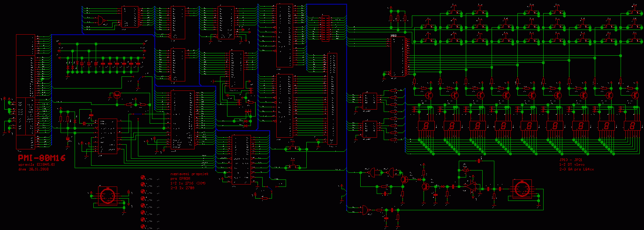This screenshot has height=230, width=644.
Task: Select the rightmost seven-segment display
Action: coord(631,126)
